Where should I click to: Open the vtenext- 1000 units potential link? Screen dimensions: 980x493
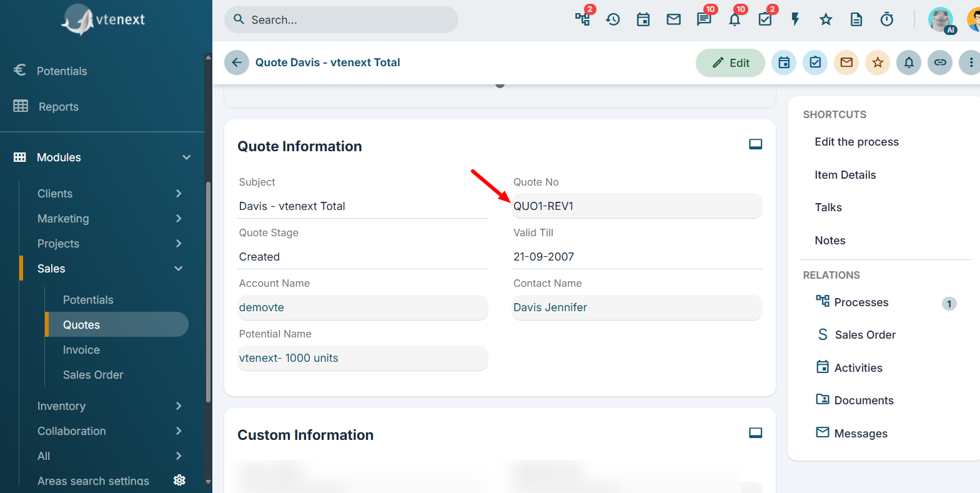tap(289, 358)
